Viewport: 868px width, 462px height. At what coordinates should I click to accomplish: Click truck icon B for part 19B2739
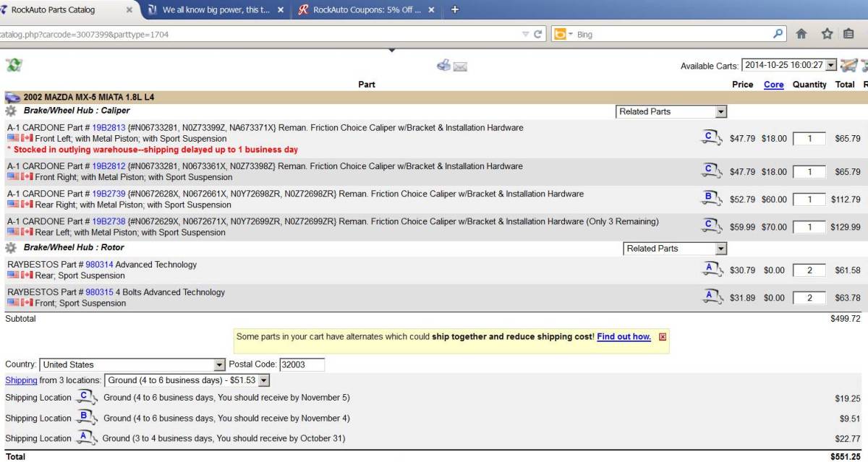tap(712, 199)
